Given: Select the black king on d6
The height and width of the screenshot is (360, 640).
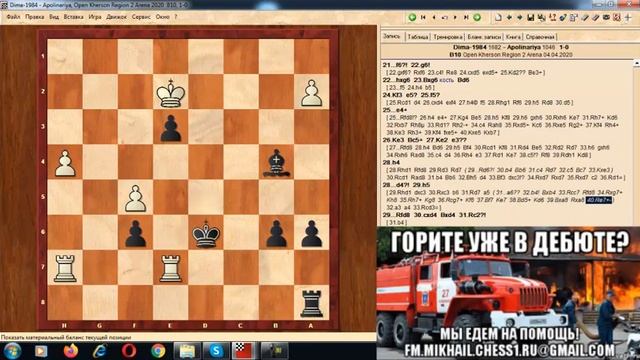Looking at the screenshot, I should click(206, 233).
